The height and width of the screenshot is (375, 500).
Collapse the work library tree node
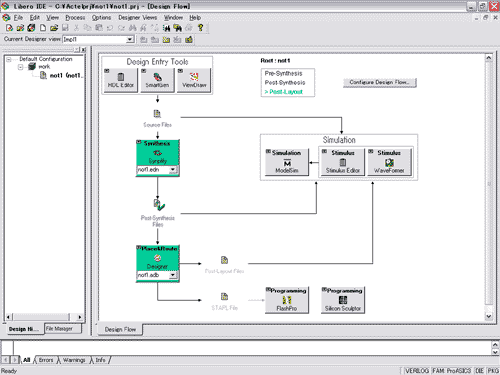pyautogui.click(x=21, y=67)
